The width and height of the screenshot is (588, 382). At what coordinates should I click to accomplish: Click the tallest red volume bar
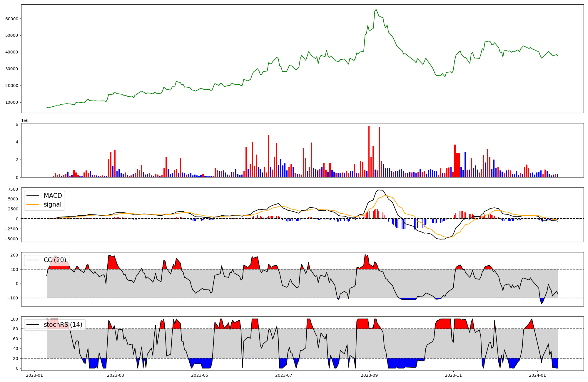[369, 151]
